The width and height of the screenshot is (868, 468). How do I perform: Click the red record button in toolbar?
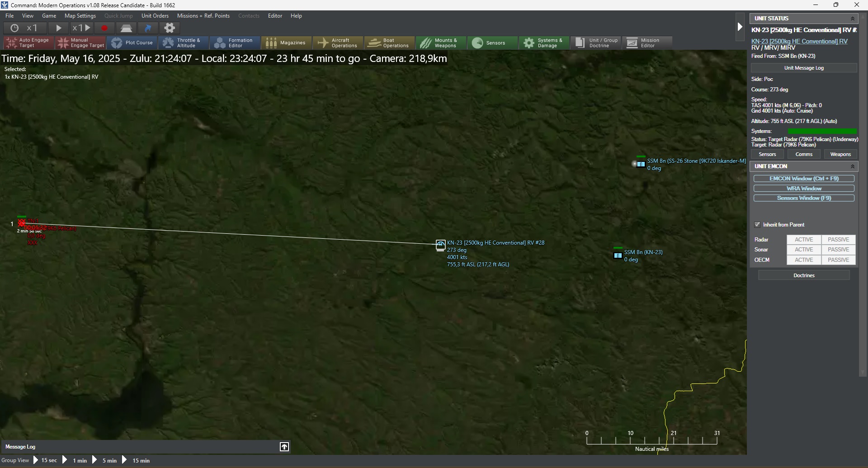point(104,28)
